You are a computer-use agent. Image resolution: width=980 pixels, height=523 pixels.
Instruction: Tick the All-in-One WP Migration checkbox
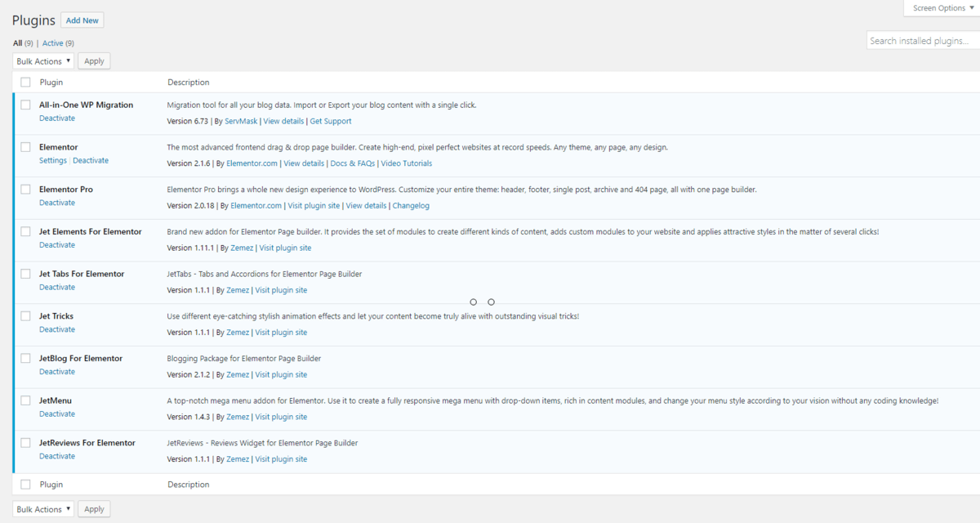(25, 105)
